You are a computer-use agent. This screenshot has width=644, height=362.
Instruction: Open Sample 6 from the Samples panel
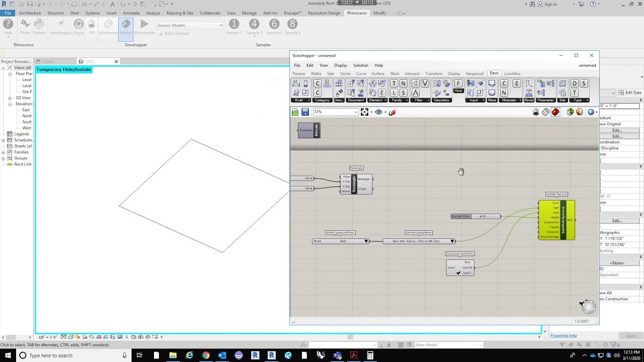pos(274,27)
